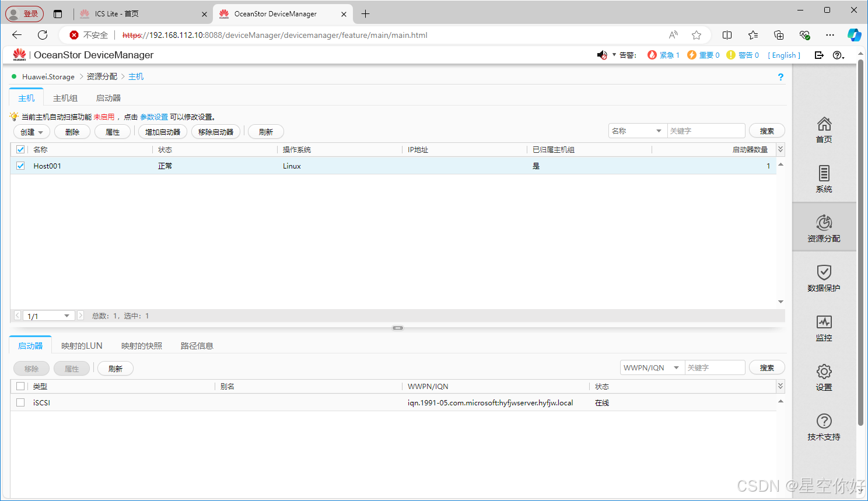View the 警告 0 warning alarms
The width and height of the screenshot is (868, 501).
[743, 55]
